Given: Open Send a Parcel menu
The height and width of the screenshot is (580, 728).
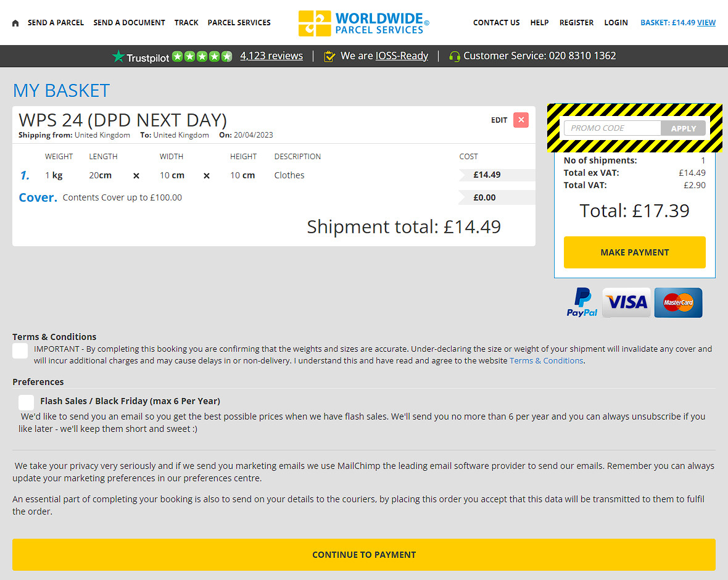Looking at the screenshot, I should (56, 23).
